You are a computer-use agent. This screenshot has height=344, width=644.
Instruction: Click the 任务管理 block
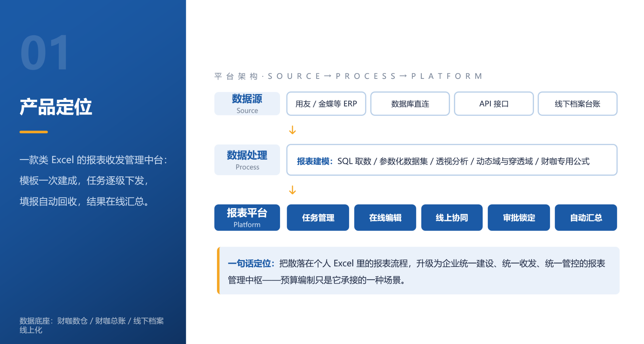tap(318, 217)
